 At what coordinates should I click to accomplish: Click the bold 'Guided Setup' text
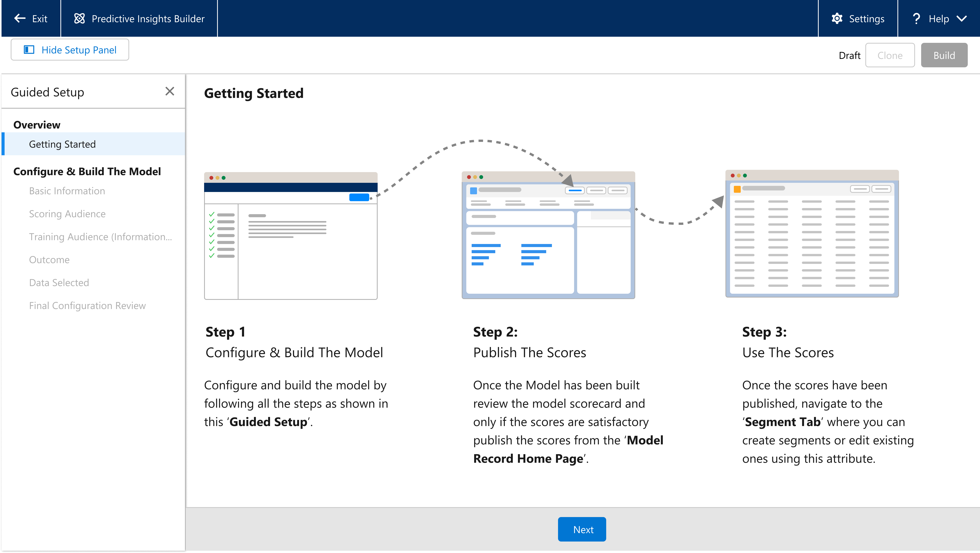pos(269,422)
